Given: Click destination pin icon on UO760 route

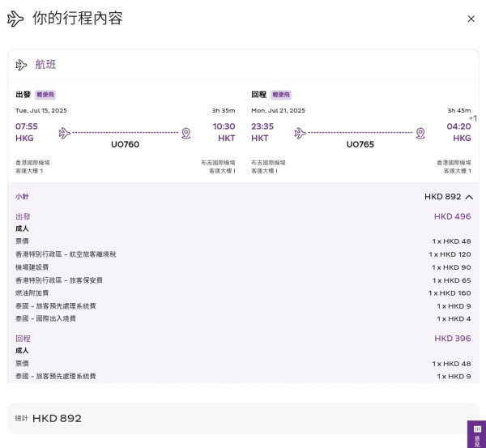Looking at the screenshot, I should (x=186, y=134).
